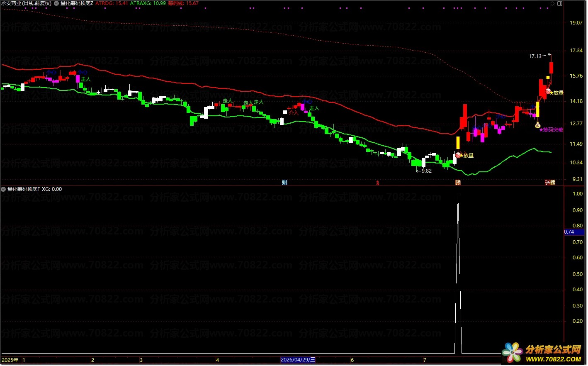Click the 9.31 price axis label

coord(578,179)
